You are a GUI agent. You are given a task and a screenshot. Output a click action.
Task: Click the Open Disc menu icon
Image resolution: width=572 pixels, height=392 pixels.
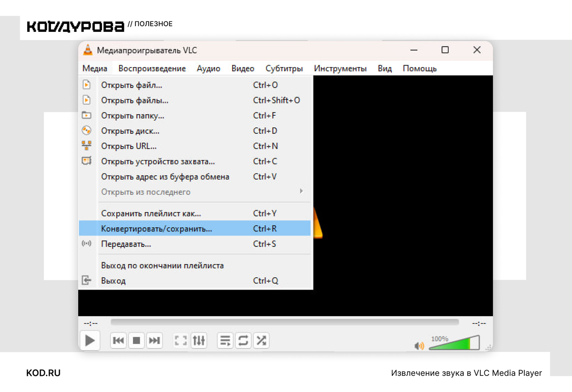[x=86, y=131]
